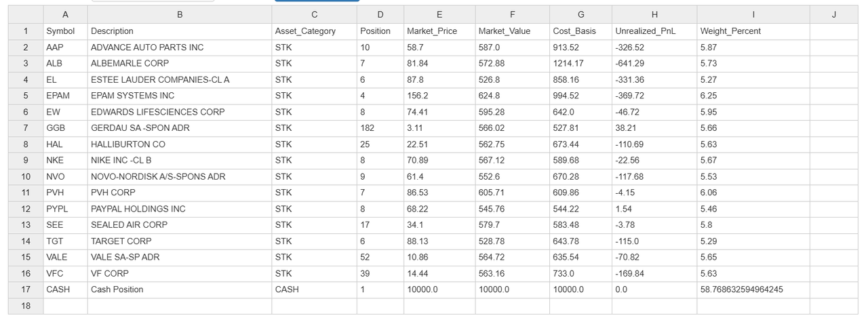Image resolution: width=868 pixels, height=324 pixels.
Task: Select row 17 header
Action: 26,289
